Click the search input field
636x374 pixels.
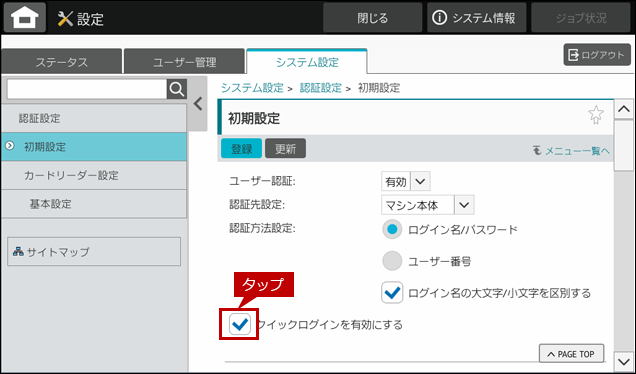point(87,89)
